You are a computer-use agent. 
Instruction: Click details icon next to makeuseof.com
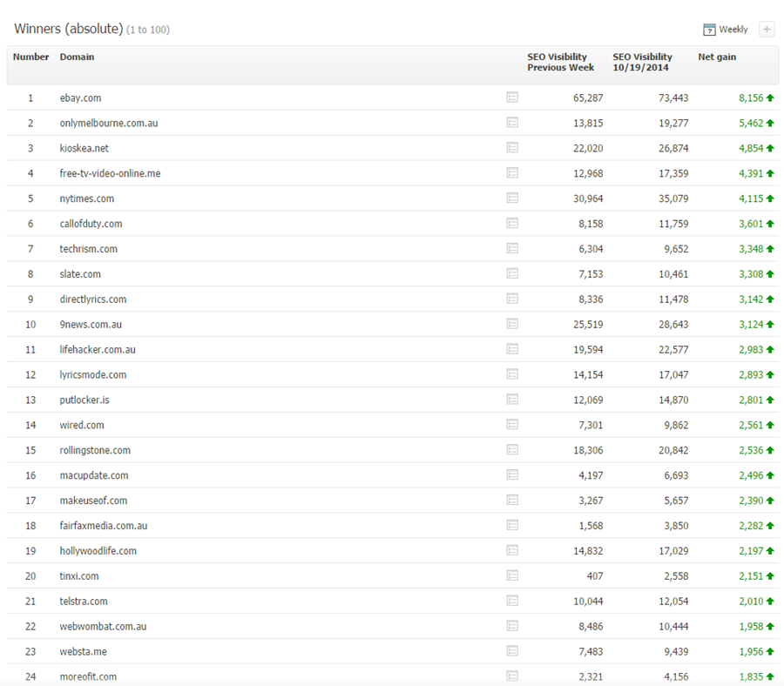click(x=512, y=501)
